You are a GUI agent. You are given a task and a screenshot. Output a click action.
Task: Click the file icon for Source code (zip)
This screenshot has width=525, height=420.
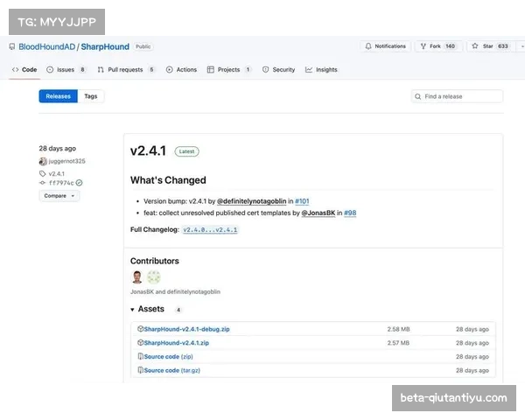click(140, 357)
